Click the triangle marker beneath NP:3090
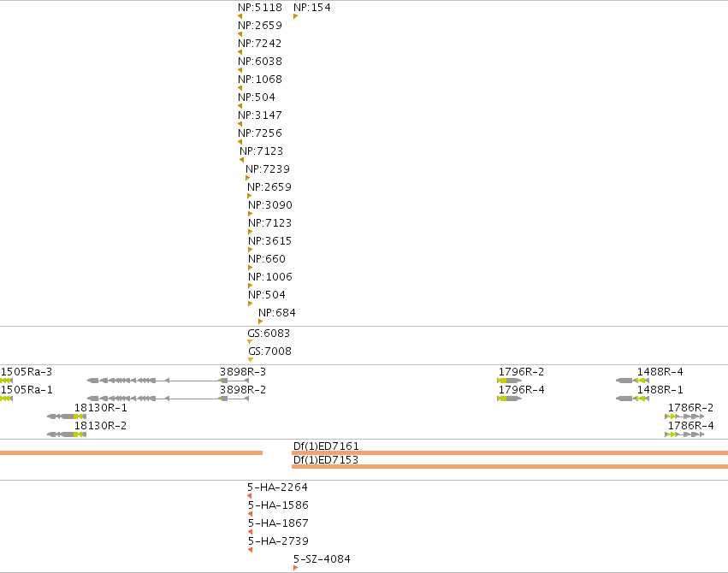This screenshot has width=728, height=573. click(x=251, y=214)
